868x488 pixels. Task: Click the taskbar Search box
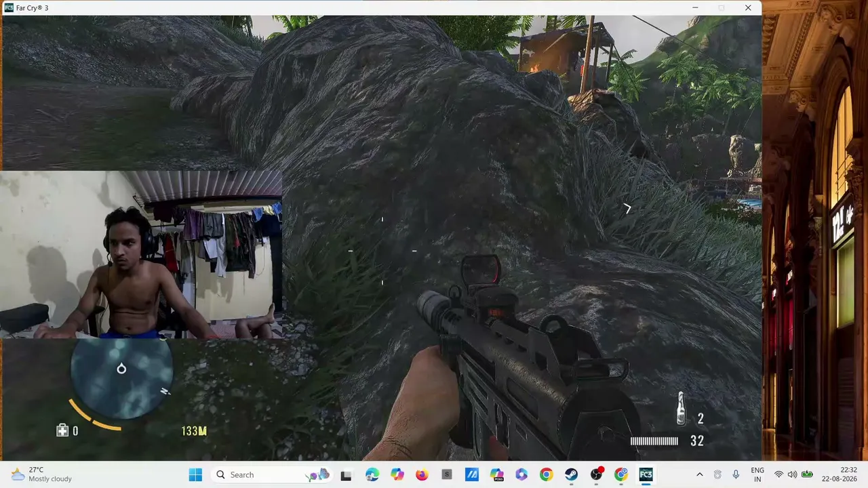[273, 474]
